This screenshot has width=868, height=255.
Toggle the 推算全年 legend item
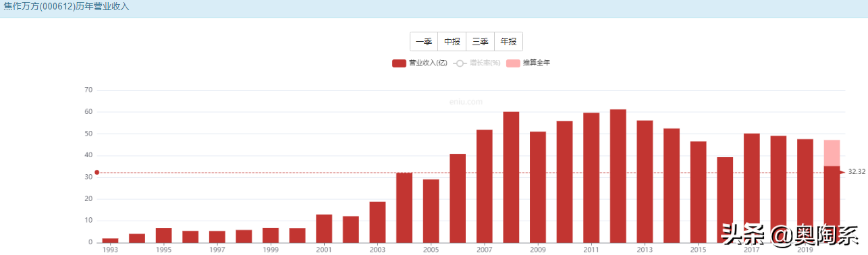528,63
